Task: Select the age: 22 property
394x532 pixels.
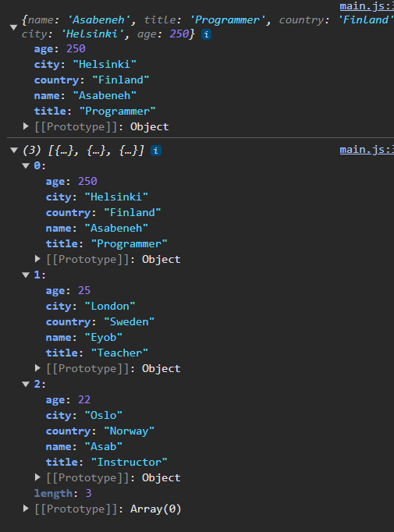Action: pos(68,399)
